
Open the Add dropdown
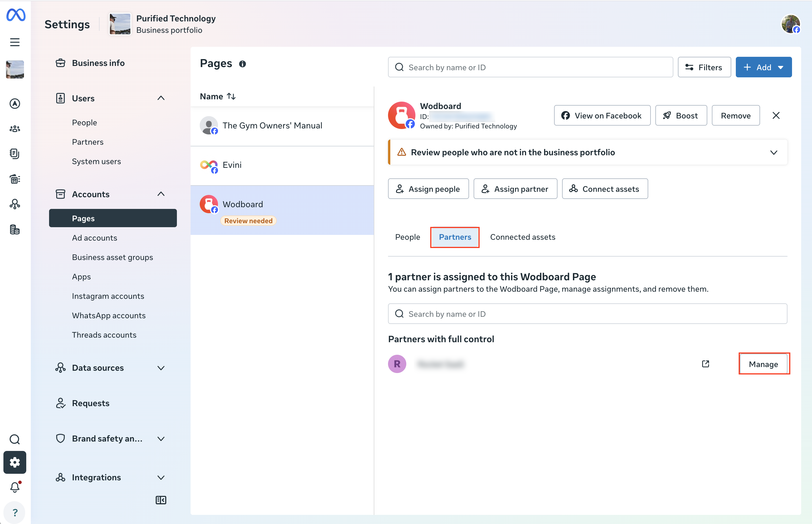[763, 67]
